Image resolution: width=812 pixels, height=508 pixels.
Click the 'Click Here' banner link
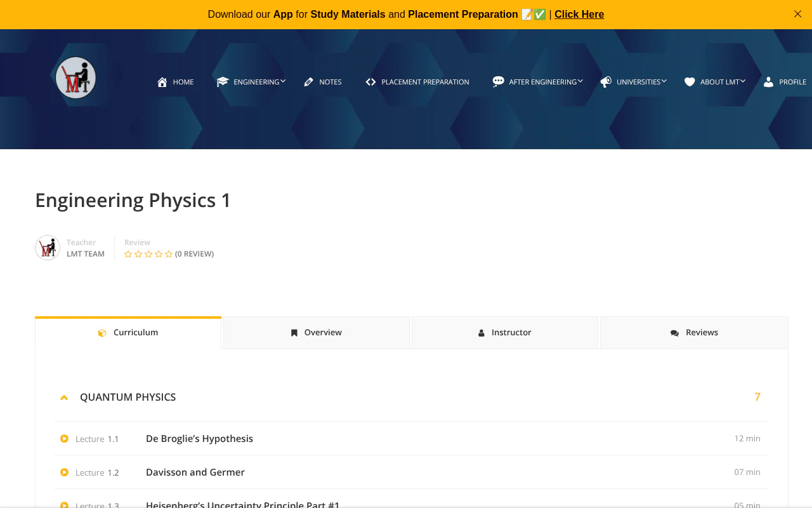579,14
